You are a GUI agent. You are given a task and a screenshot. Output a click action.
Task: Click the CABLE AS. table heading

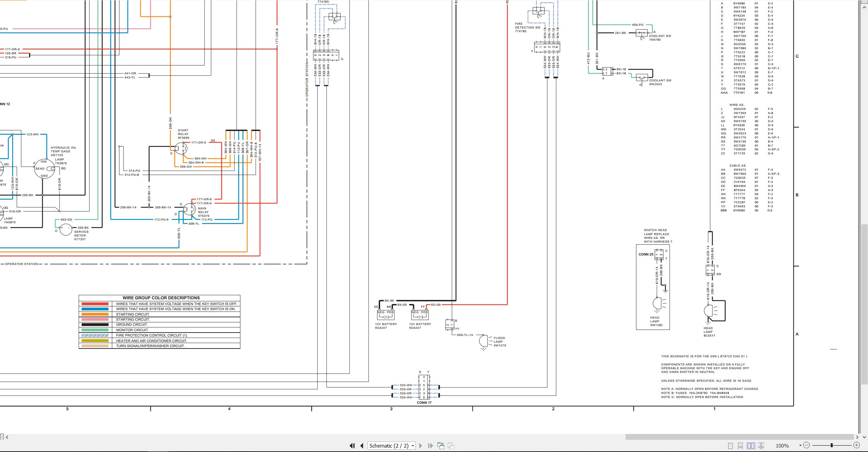pyautogui.click(x=738, y=166)
